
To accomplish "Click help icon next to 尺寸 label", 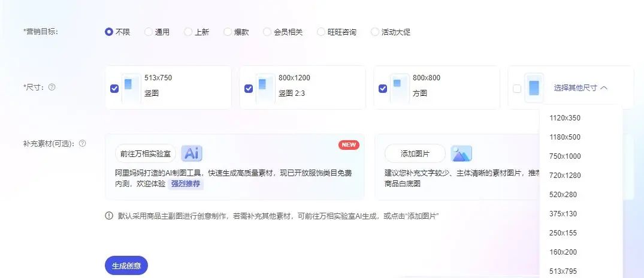I will tap(52, 87).
